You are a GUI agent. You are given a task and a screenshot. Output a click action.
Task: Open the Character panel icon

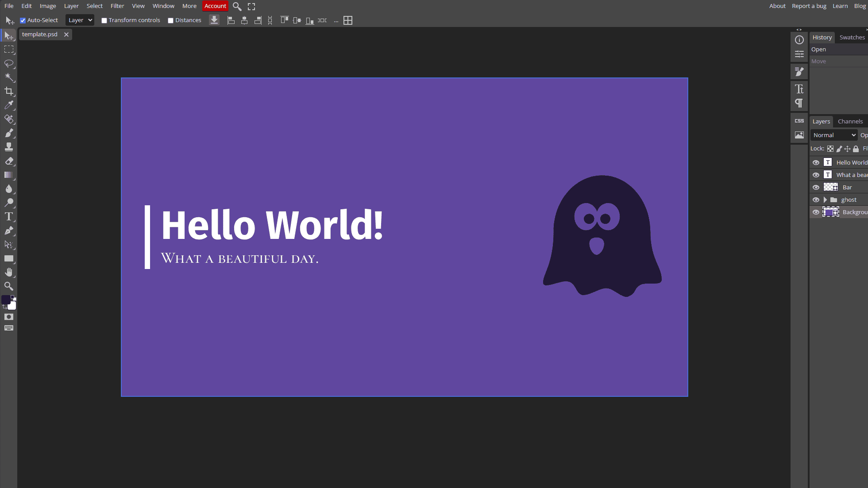click(799, 89)
